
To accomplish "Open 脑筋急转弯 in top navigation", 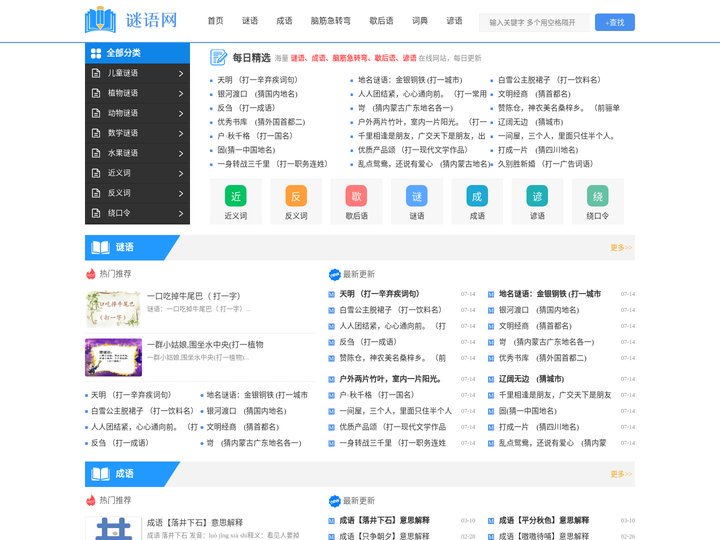I will 331,21.
